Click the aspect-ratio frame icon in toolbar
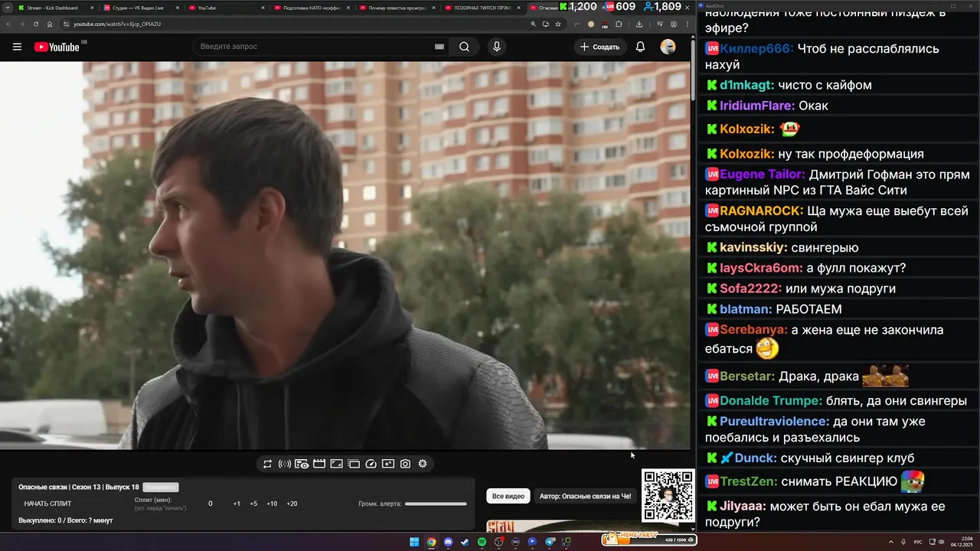The height and width of the screenshot is (551, 980). pos(336,464)
